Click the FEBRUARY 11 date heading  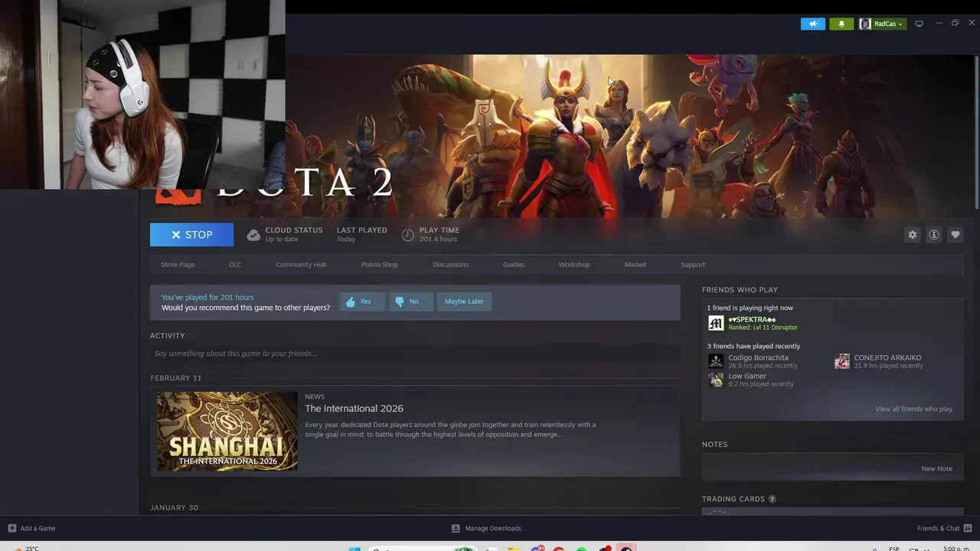pos(176,378)
